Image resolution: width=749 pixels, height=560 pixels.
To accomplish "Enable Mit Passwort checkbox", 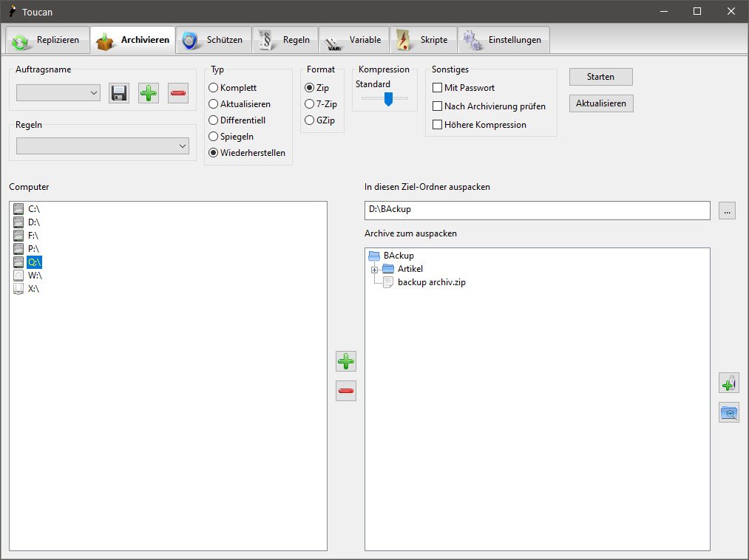I will click(437, 88).
